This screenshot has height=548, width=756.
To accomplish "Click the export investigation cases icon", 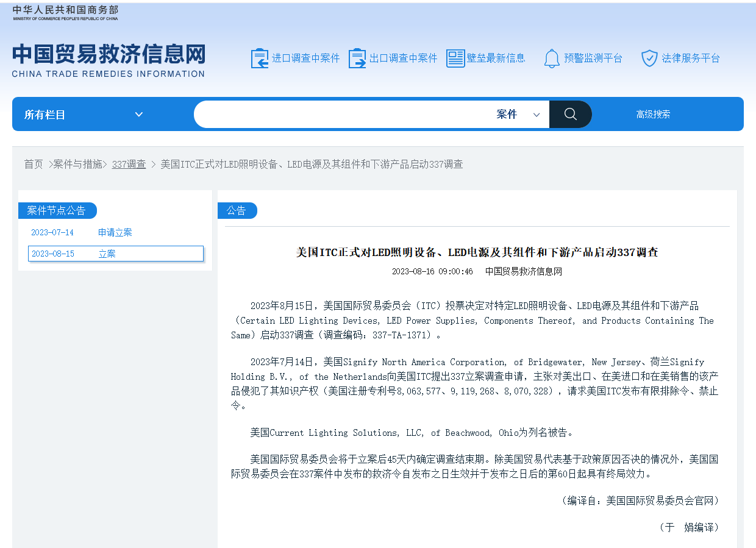I will point(357,59).
